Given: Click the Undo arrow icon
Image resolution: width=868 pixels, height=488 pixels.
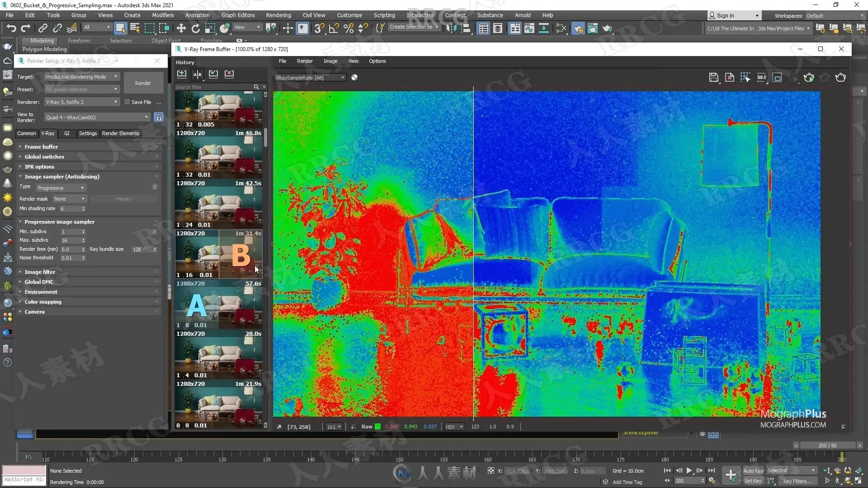Looking at the screenshot, I should pyautogui.click(x=11, y=28).
